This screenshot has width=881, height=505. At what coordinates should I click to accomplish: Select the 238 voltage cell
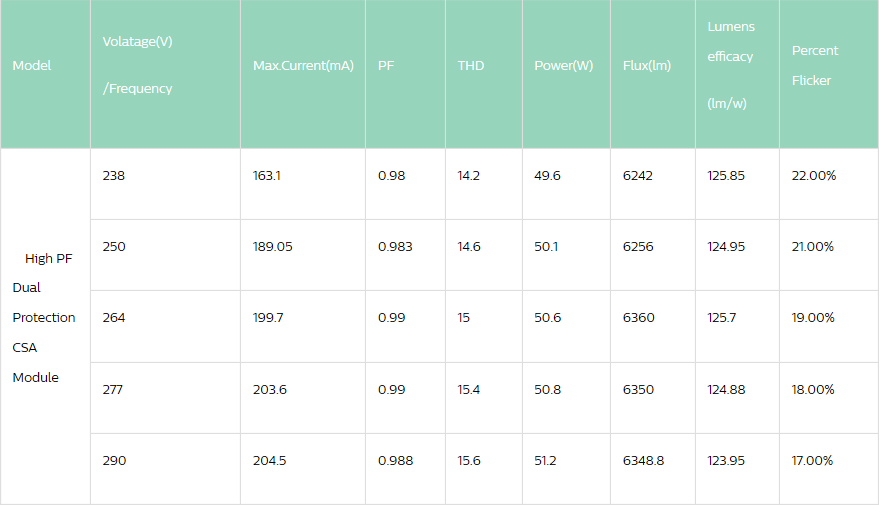coord(114,176)
